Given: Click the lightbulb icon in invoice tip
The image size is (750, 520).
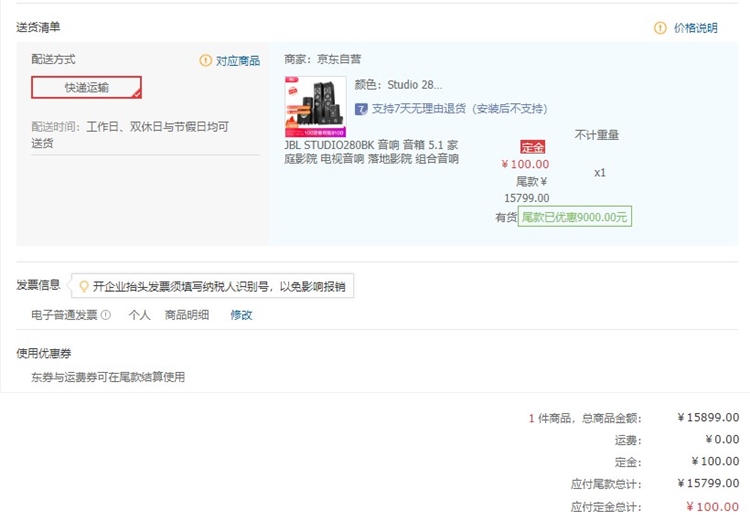Looking at the screenshot, I should [x=84, y=286].
